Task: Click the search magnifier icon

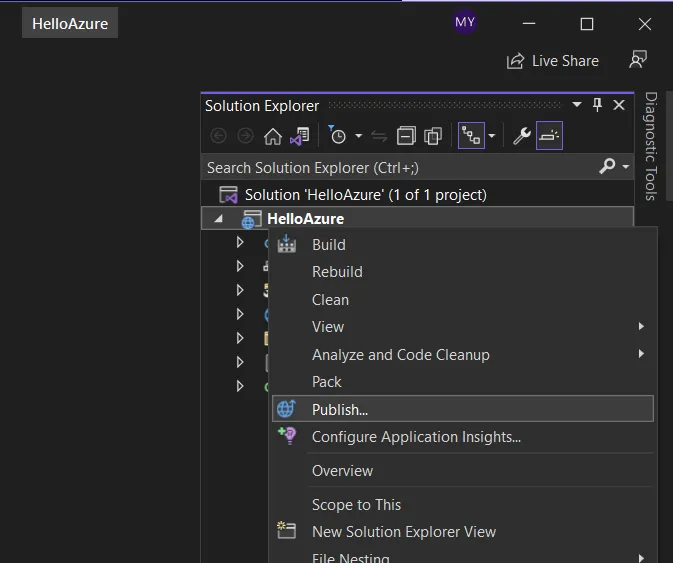Action: pos(607,166)
